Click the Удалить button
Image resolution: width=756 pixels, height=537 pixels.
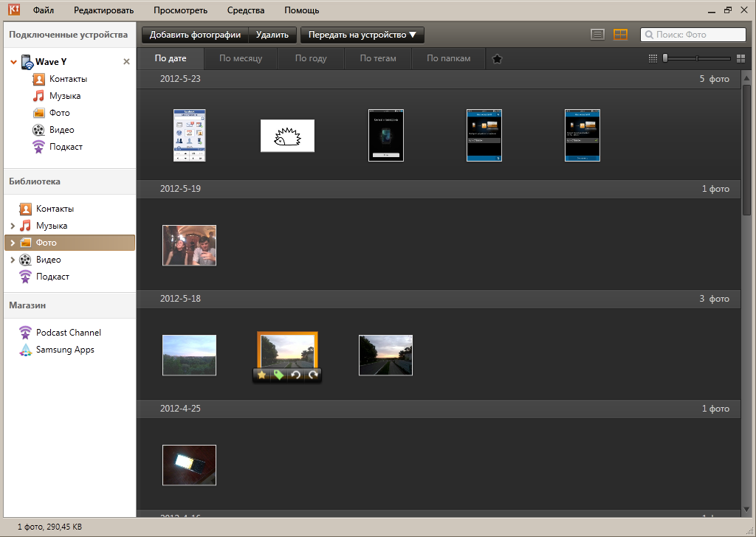(x=272, y=35)
